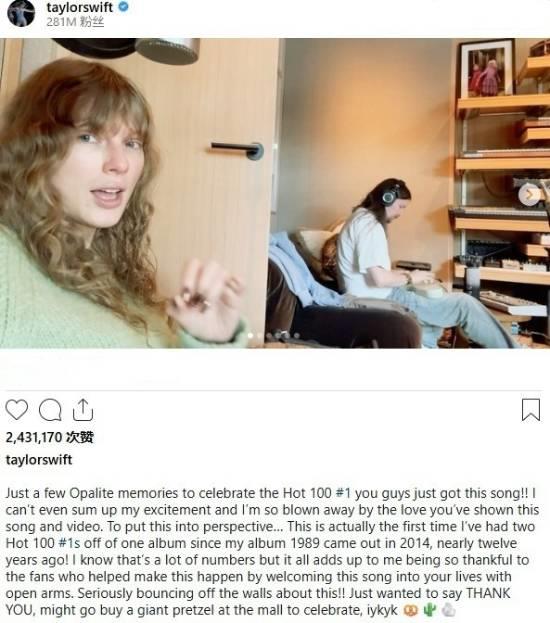
Task: Open the taylorswift username in the header
Action: pos(79,7)
